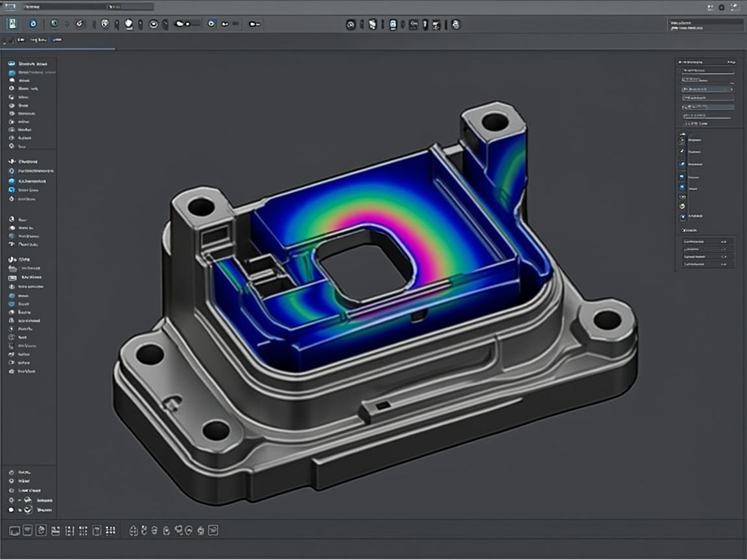Click the dark round icon in the title bar corner

(x=722, y=7)
